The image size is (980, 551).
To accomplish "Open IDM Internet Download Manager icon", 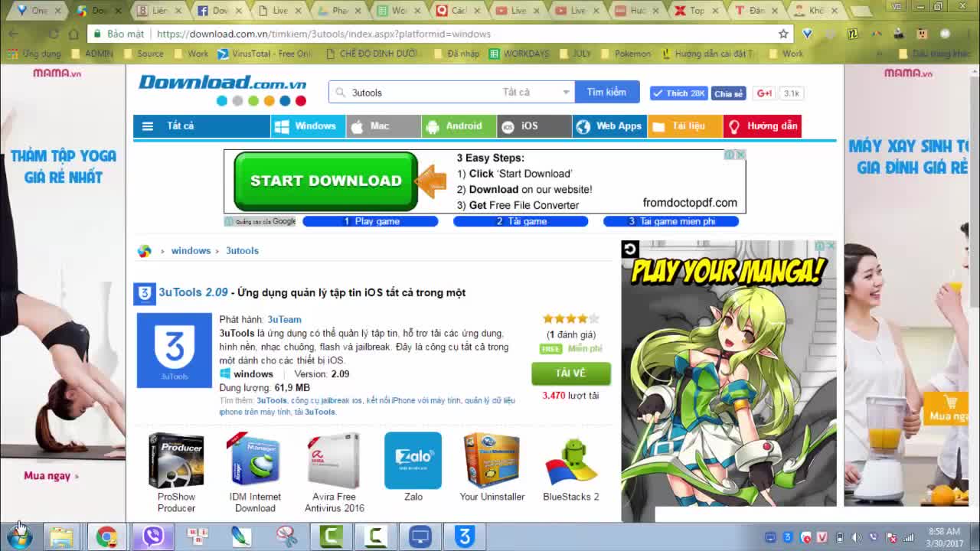I will click(x=255, y=461).
